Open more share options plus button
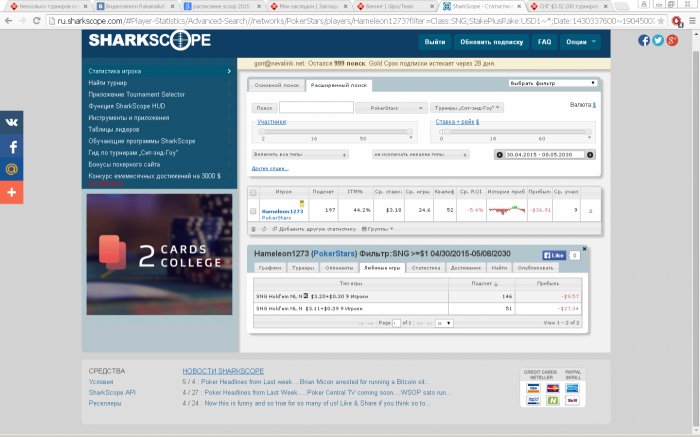Image resolution: width=700 pixels, height=437 pixels. coord(12,192)
